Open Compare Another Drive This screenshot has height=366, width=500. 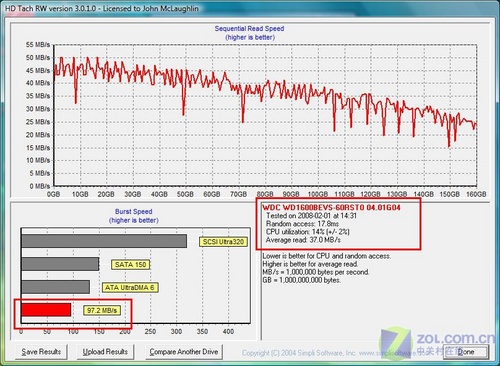[184, 352]
